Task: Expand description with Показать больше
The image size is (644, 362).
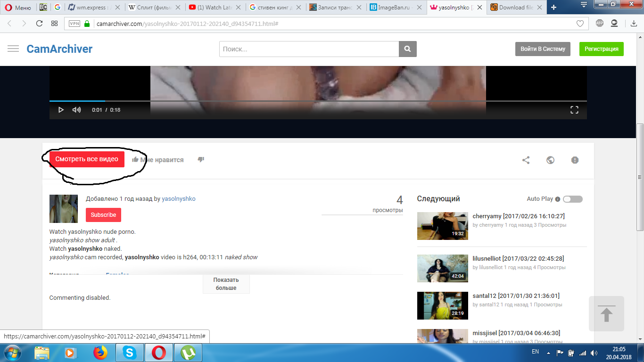Action: pos(226,284)
